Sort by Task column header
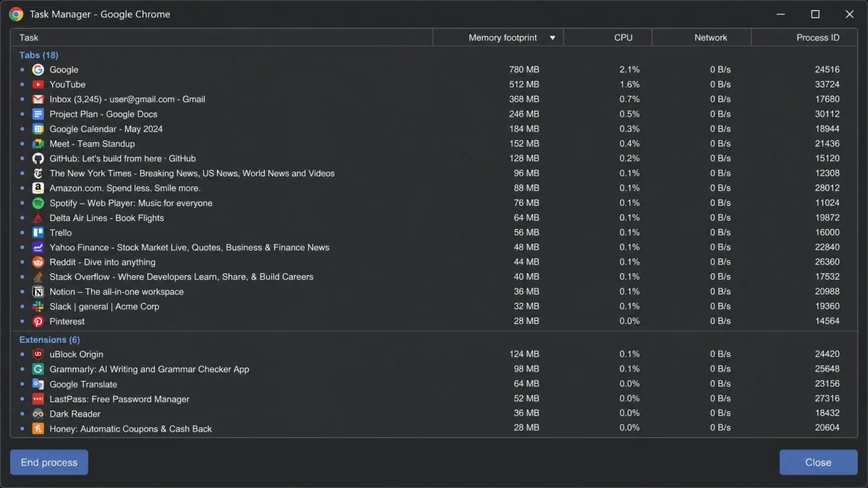The height and width of the screenshot is (488, 868). (x=221, y=38)
